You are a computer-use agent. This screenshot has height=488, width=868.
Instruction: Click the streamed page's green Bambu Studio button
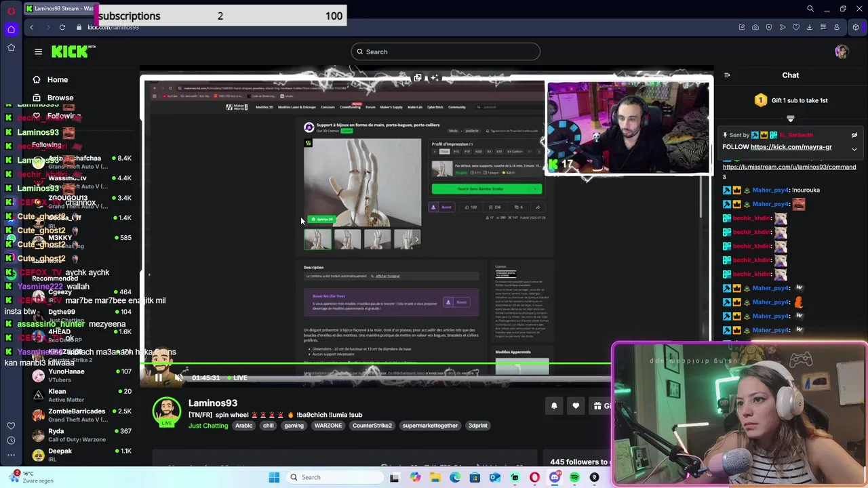coord(487,188)
